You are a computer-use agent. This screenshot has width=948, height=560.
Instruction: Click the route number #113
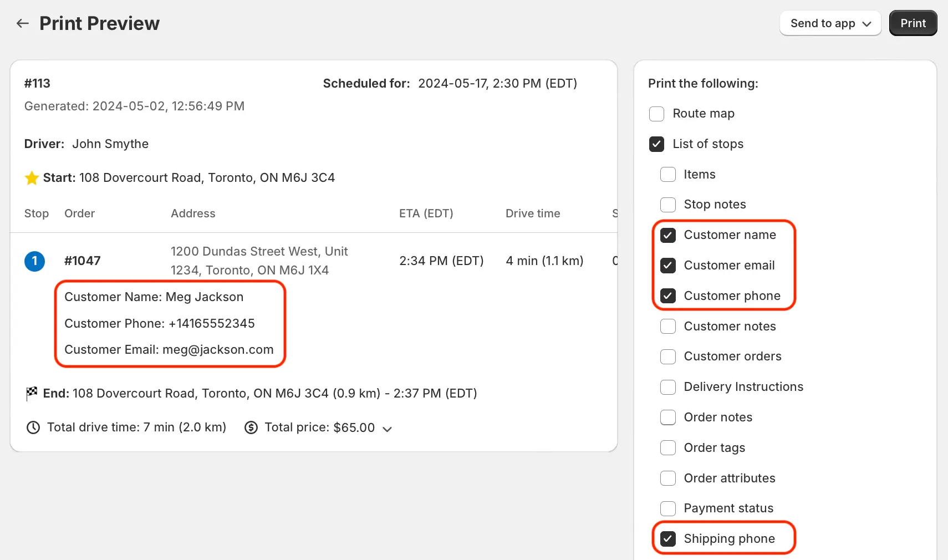point(37,84)
